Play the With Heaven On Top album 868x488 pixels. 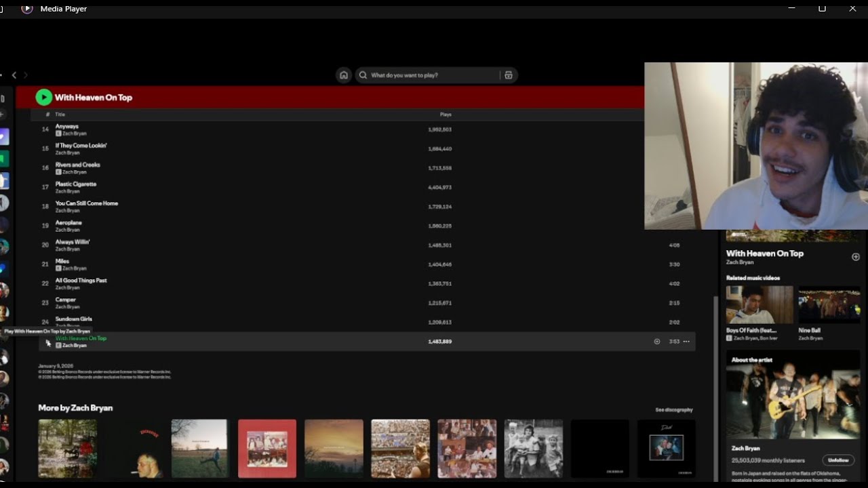pyautogui.click(x=43, y=97)
